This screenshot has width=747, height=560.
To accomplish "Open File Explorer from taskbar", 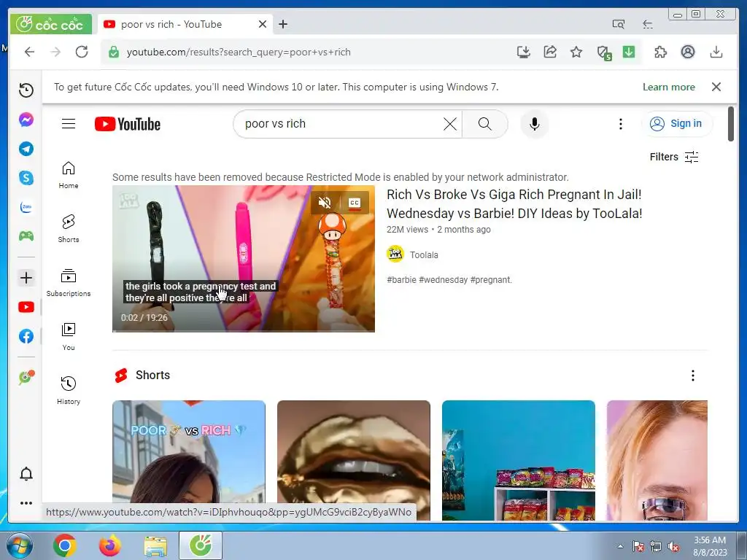I will pos(155,545).
